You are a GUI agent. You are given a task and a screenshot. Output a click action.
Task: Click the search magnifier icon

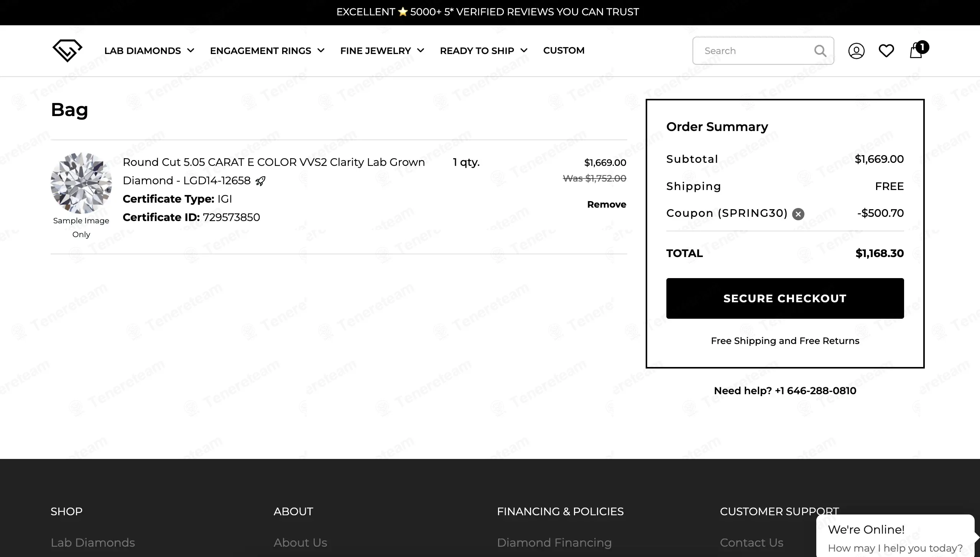click(820, 51)
